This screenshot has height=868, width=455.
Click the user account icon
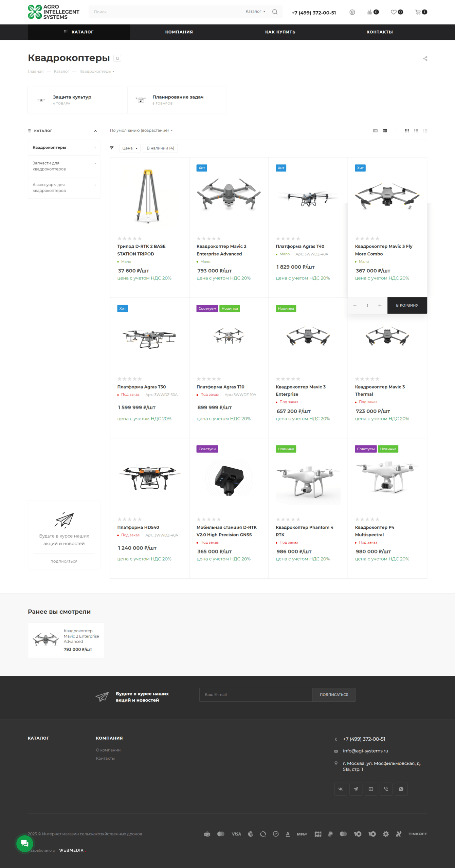click(352, 12)
